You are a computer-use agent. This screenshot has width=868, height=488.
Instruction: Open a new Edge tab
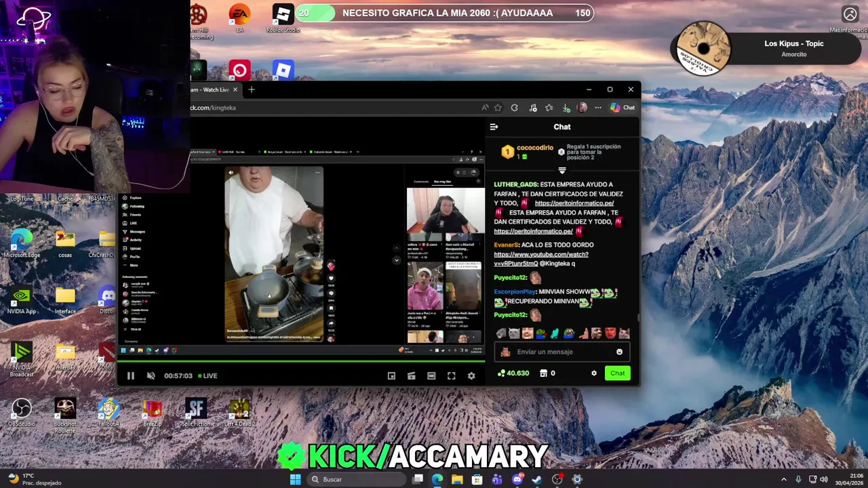point(252,89)
